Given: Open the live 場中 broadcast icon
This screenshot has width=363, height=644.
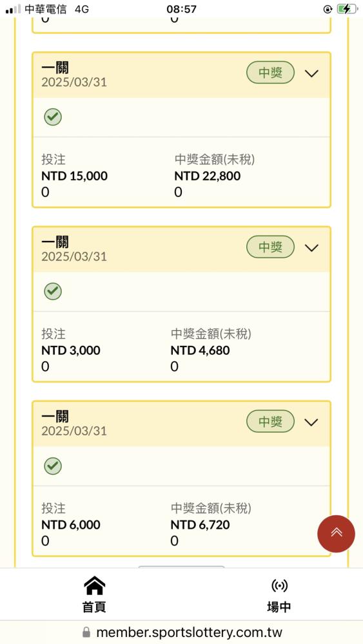Looking at the screenshot, I should point(280,585).
